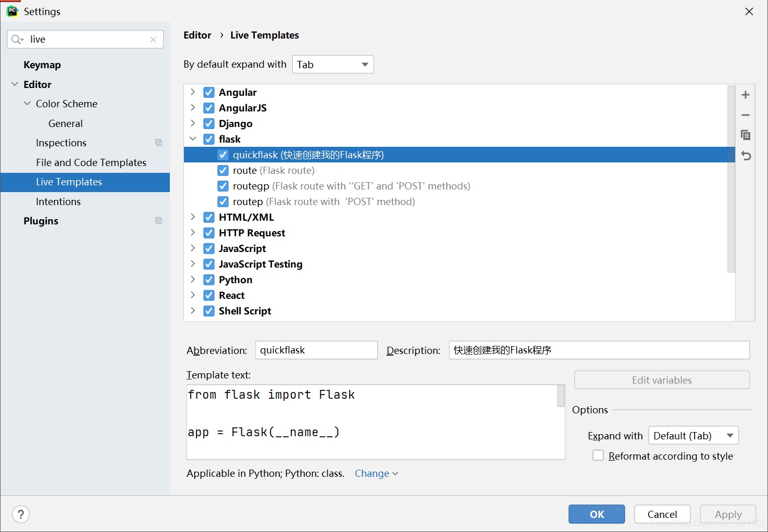Collapse the Color Scheme tree node
The image size is (768, 532).
pos(27,104)
